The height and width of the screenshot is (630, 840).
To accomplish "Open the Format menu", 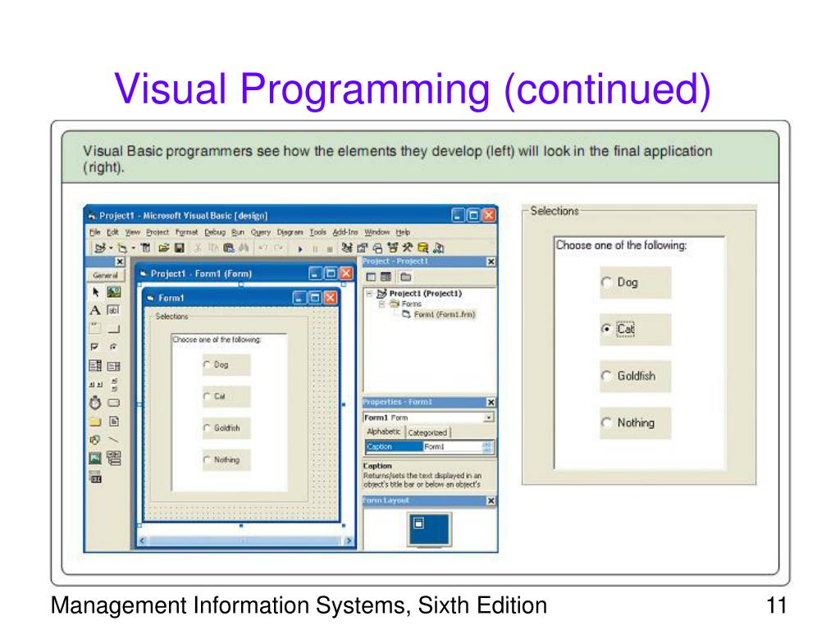I will (186, 232).
